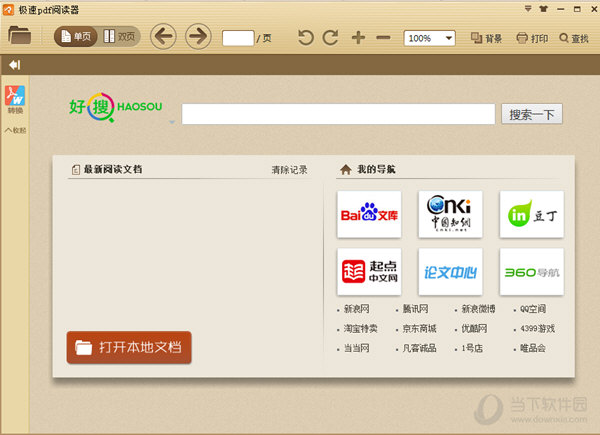The width and height of the screenshot is (600, 435).
Task: Click the print (打印) button
Action: click(x=532, y=38)
